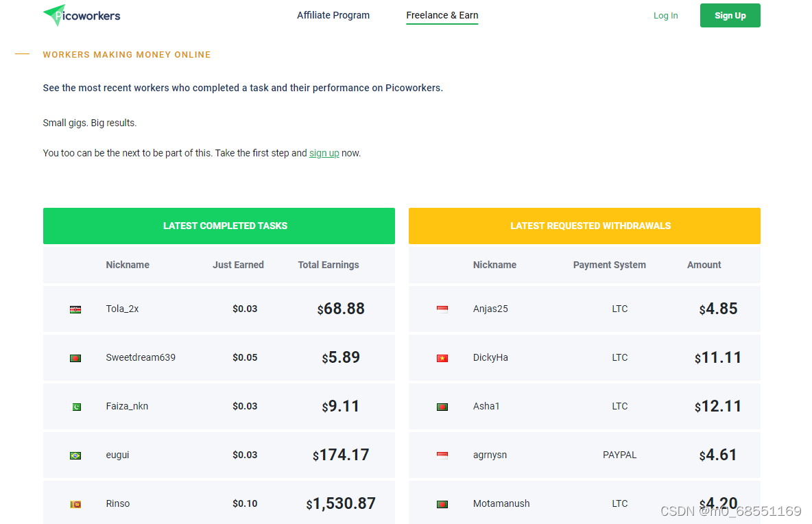This screenshot has width=812, height=524.
Task: Click the $0.10 just earned value
Action: 245,504
